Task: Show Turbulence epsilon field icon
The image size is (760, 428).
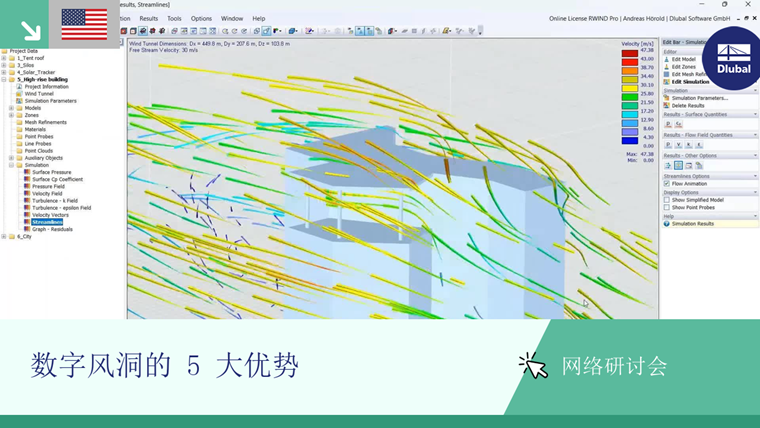Action: pyautogui.click(x=699, y=145)
